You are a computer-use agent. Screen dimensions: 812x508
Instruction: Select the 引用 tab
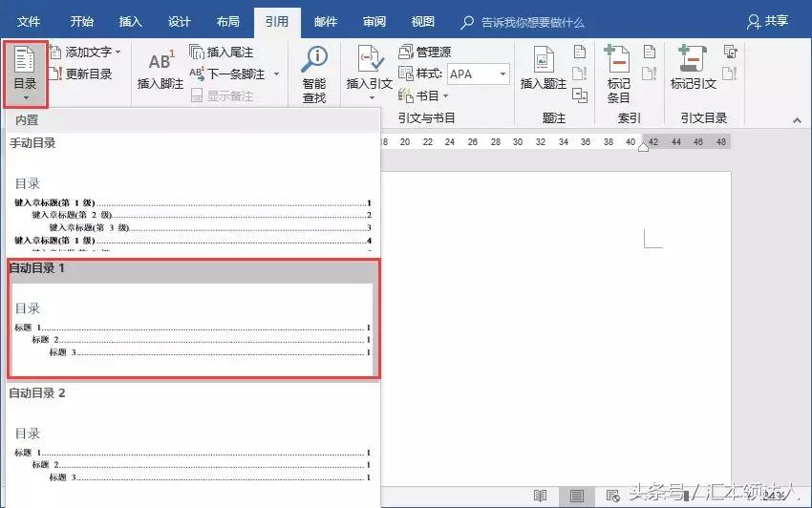(x=277, y=22)
